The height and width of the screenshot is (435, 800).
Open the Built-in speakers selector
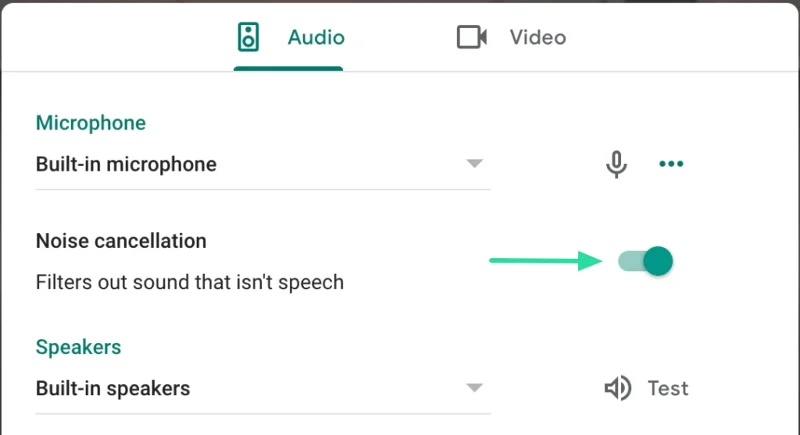click(263, 389)
